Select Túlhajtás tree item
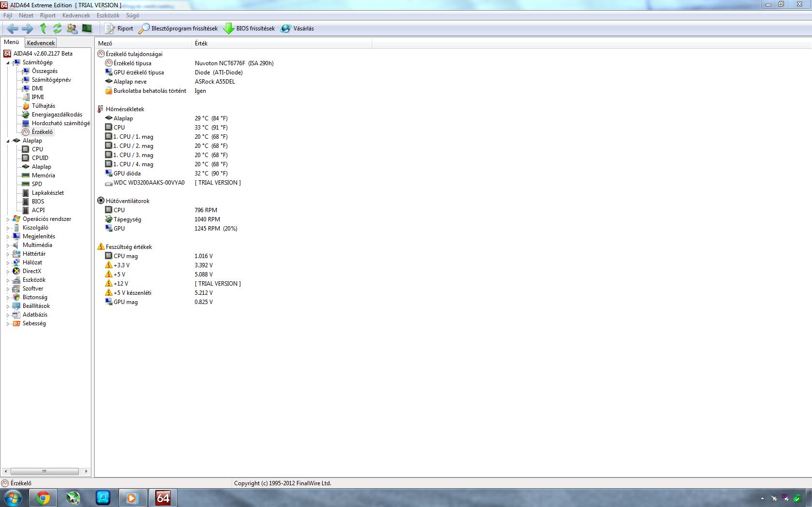Screen dimensions: 812x507 [x=44, y=106]
